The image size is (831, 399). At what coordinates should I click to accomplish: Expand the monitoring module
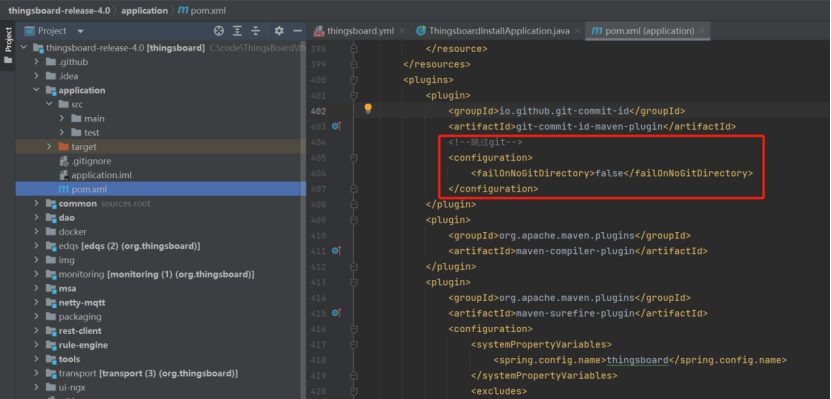click(36, 274)
